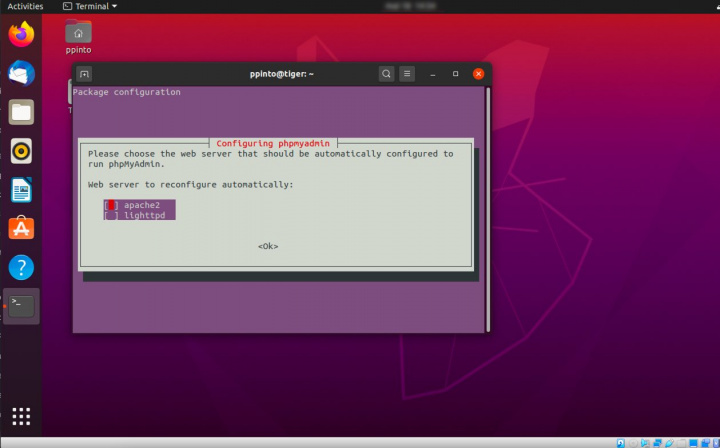Open the Help icon in dock
720x448 pixels.
click(x=21, y=267)
